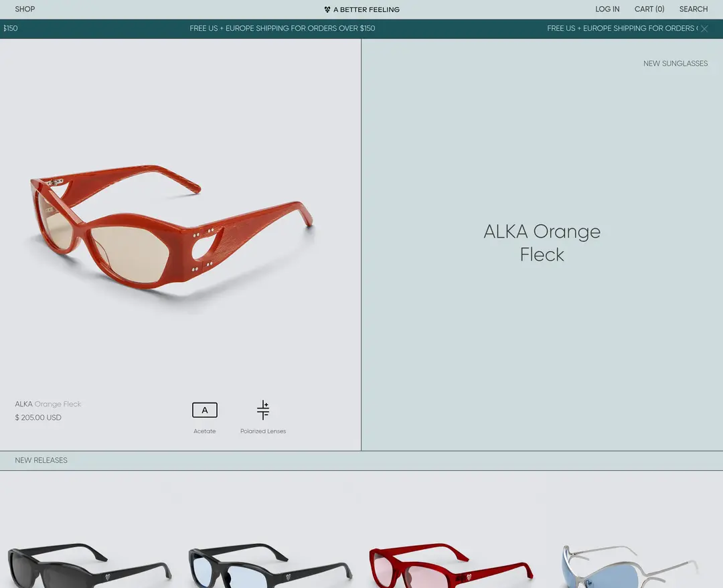
Task: Click the NEW SUNGLASSES link
Action: pos(675,64)
